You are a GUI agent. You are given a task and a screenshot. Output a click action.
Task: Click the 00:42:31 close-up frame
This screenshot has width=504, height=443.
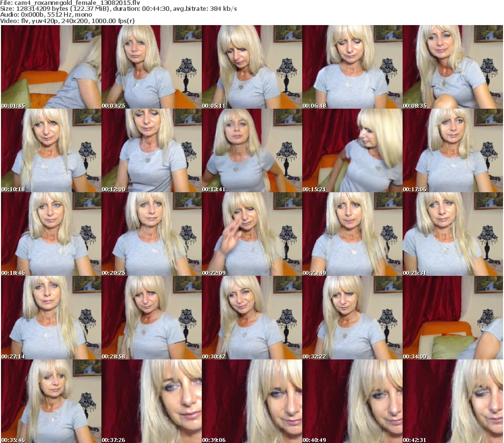[453, 401]
